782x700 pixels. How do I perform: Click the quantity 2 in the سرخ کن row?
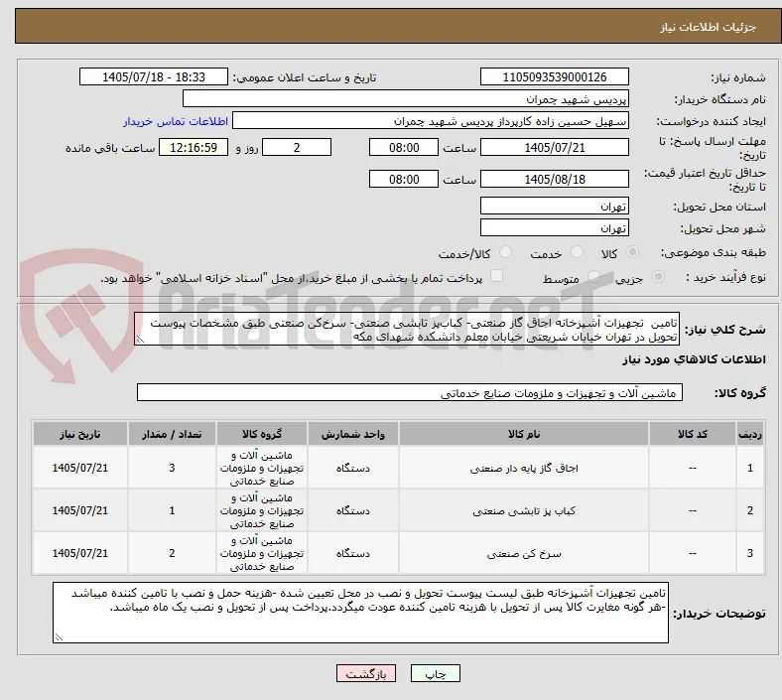172,553
